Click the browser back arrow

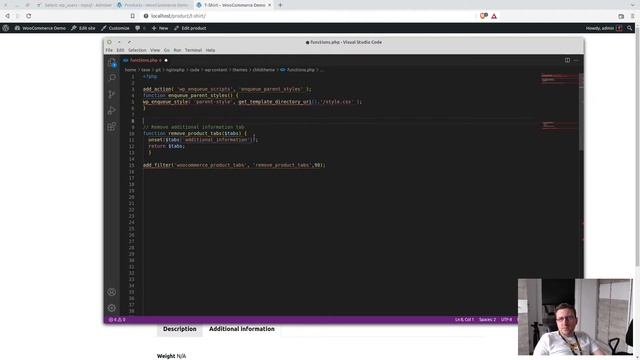coord(7,16)
